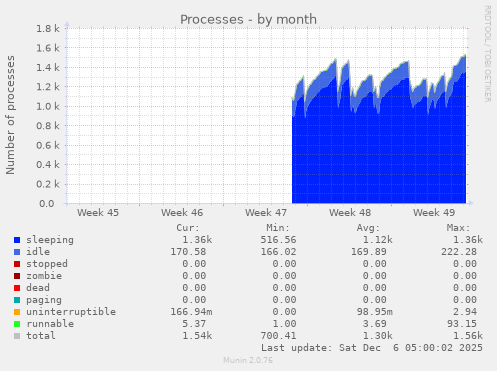Click the 'zombie' legend label
The height and width of the screenshot is (371, 497).
coord(44,276)
